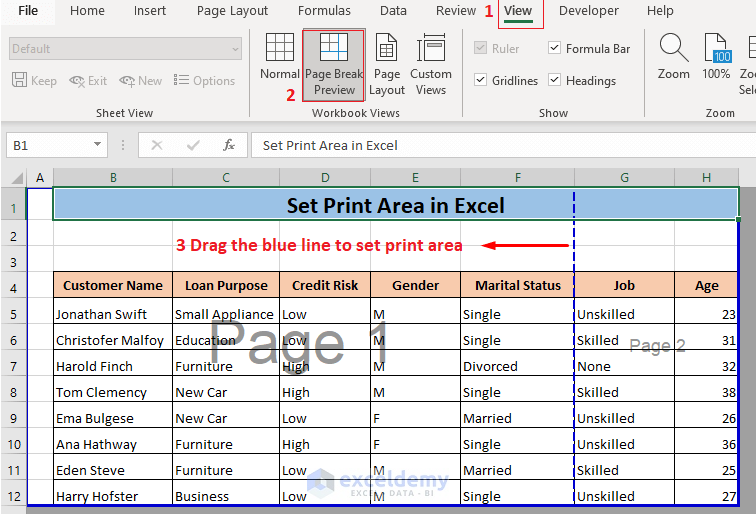Click the Exit sheet view button
Screen dimensions: 756x515
coord(88,81)
